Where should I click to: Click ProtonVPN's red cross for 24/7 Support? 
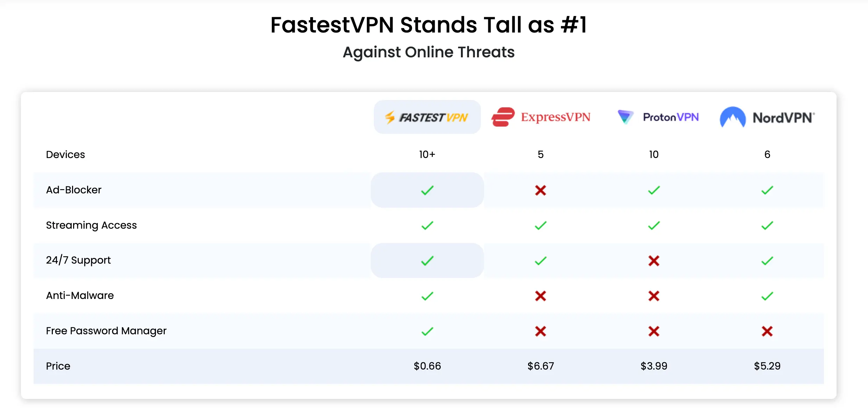[654, 260]
